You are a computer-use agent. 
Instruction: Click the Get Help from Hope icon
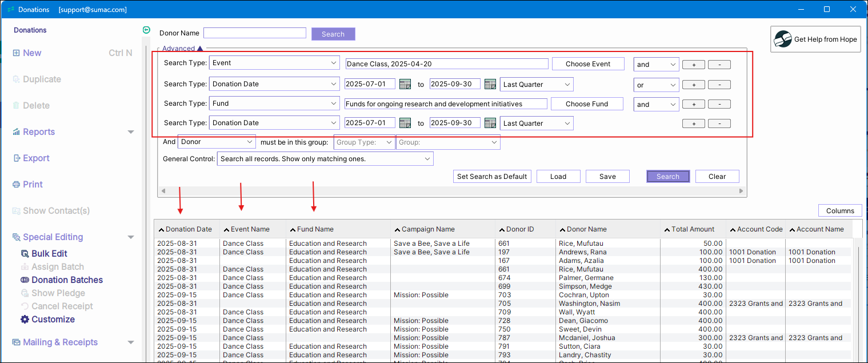(x=782, y=39)
